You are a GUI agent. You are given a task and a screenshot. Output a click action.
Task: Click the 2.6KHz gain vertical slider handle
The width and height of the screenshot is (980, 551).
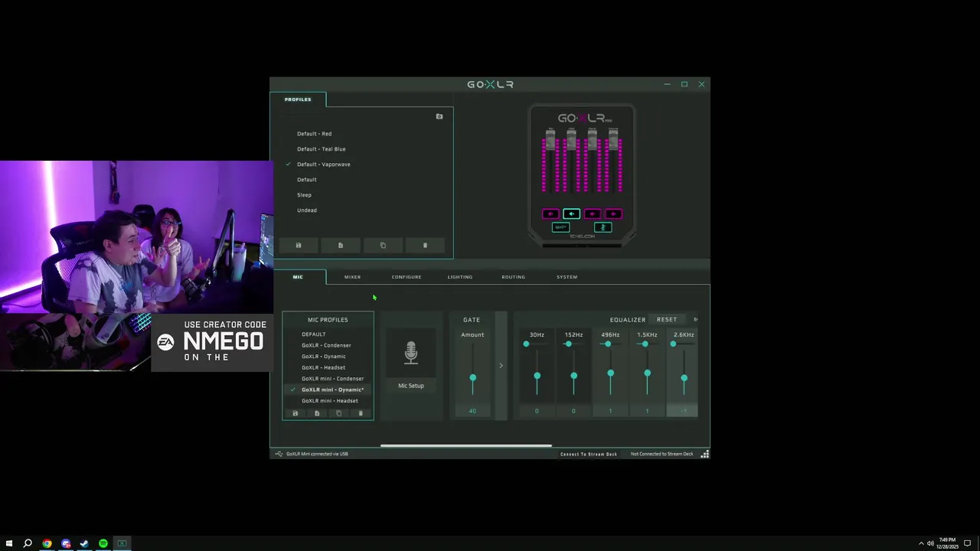pos(684,378)
